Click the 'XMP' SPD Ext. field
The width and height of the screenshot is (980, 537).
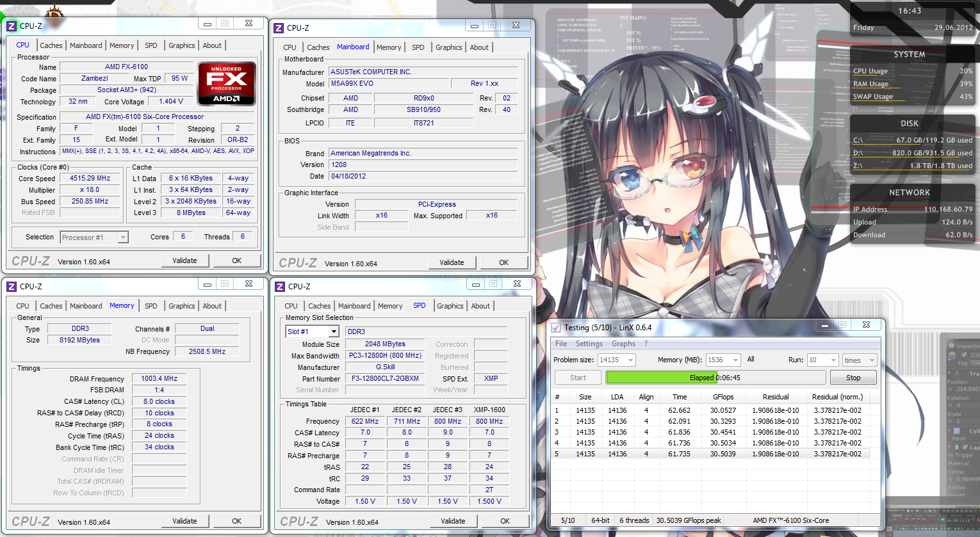tap(491, 378)
